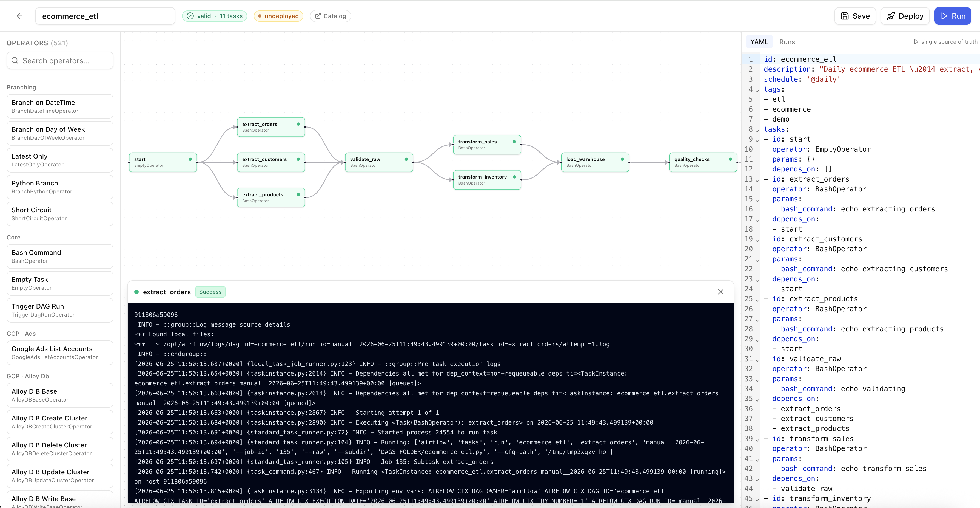Select the Bash Command operator

pos(60,256)
